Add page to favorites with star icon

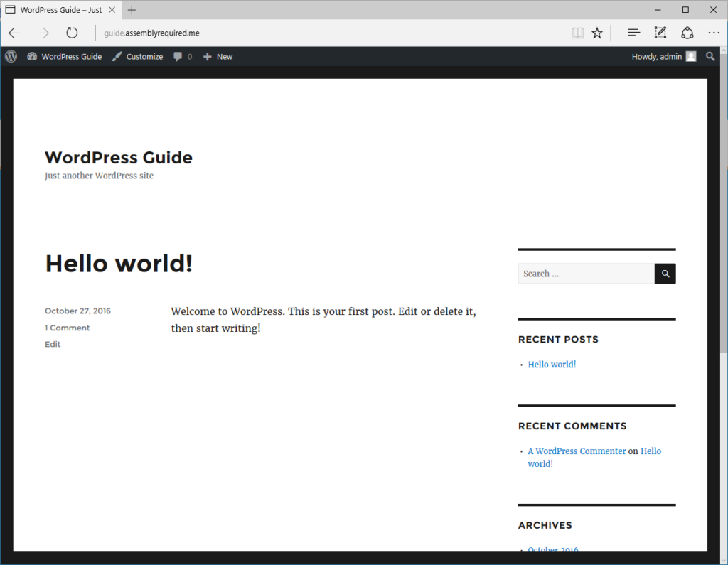click(x=597, y=33)
